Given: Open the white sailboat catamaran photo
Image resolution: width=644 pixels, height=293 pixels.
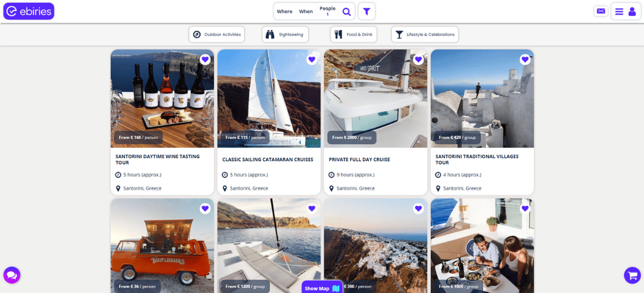Looking at the screenshot, I should (269, 98).
